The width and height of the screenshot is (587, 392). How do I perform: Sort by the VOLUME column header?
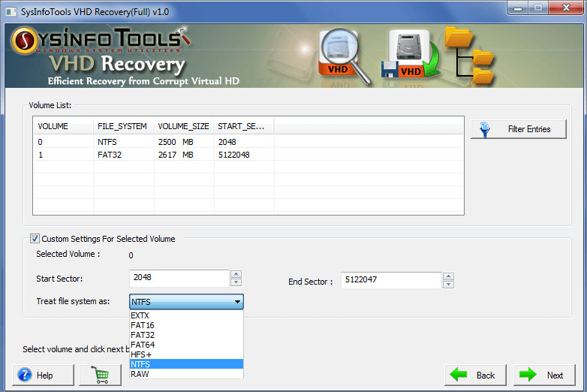point(63,126)
